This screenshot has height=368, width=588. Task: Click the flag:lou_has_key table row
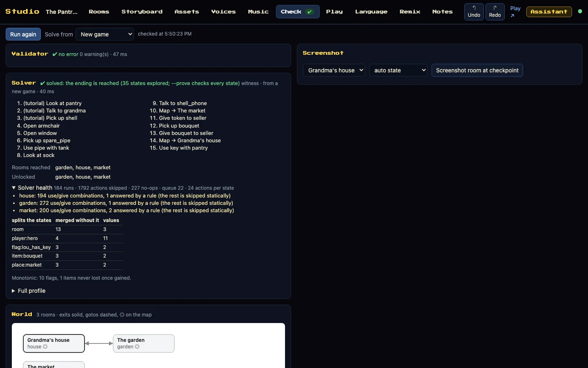coord(67,247)
